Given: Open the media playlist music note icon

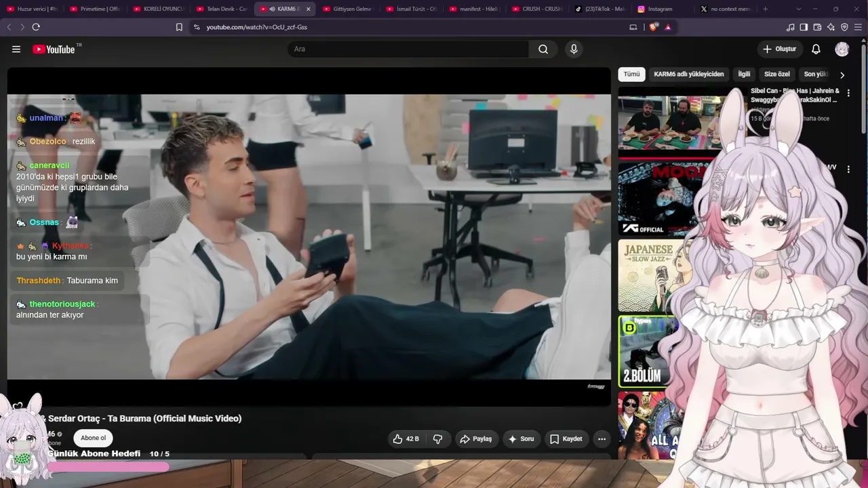Looking at the screenshot, I should 790,27.
